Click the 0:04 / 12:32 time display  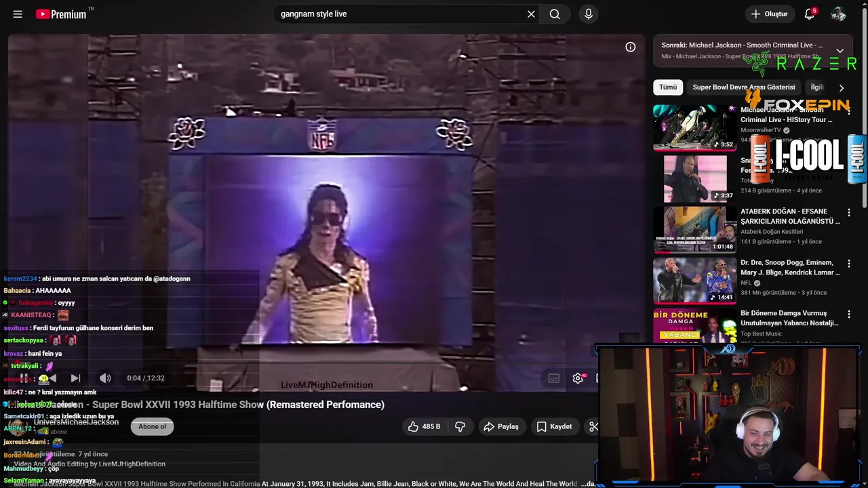click(x=146, y=378)
